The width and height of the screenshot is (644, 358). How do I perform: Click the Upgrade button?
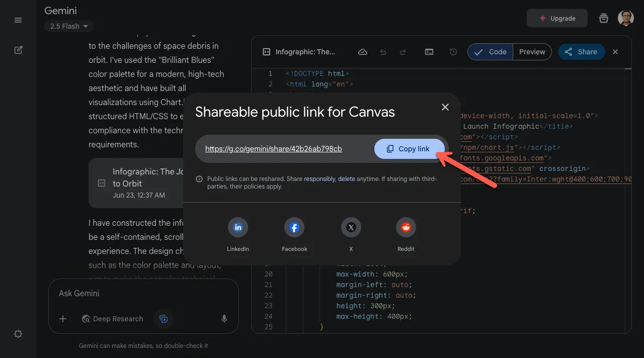click(x=557, y=18)
